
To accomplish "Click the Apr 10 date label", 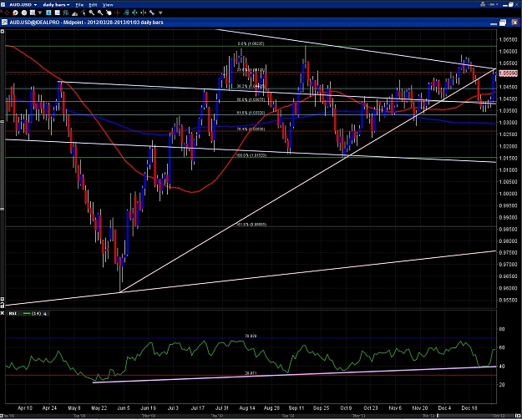I will [x=25, y=407].
